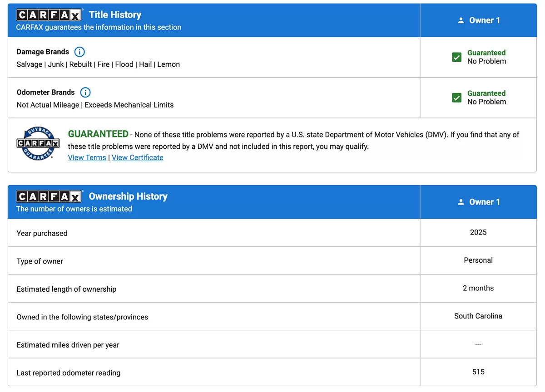Click the South Carolina state value
The height and width of the screenshot is (392, 545).
pos(478,316)
